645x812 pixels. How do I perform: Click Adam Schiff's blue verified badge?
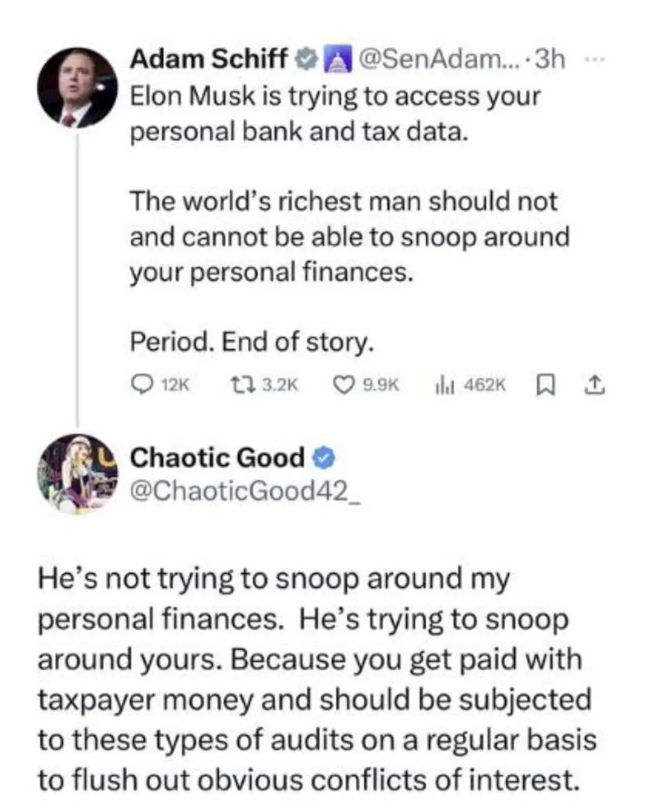click(307, 59)
